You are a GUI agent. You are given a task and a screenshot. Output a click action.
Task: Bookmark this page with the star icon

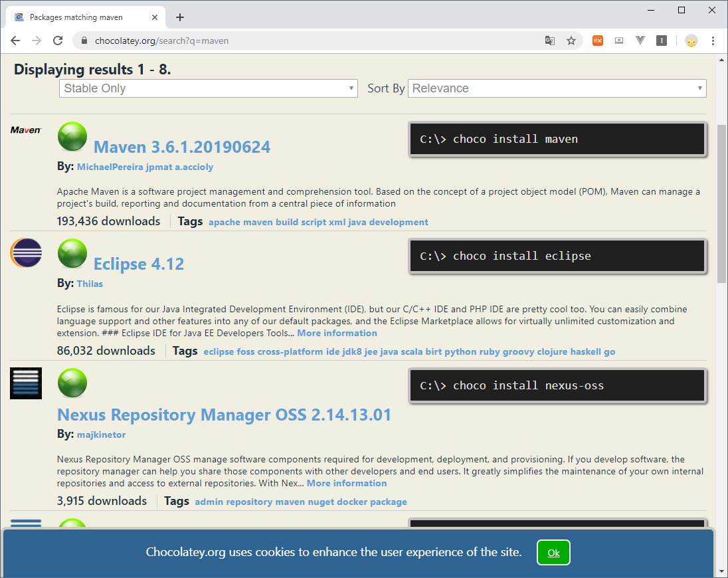coord(571,41)
